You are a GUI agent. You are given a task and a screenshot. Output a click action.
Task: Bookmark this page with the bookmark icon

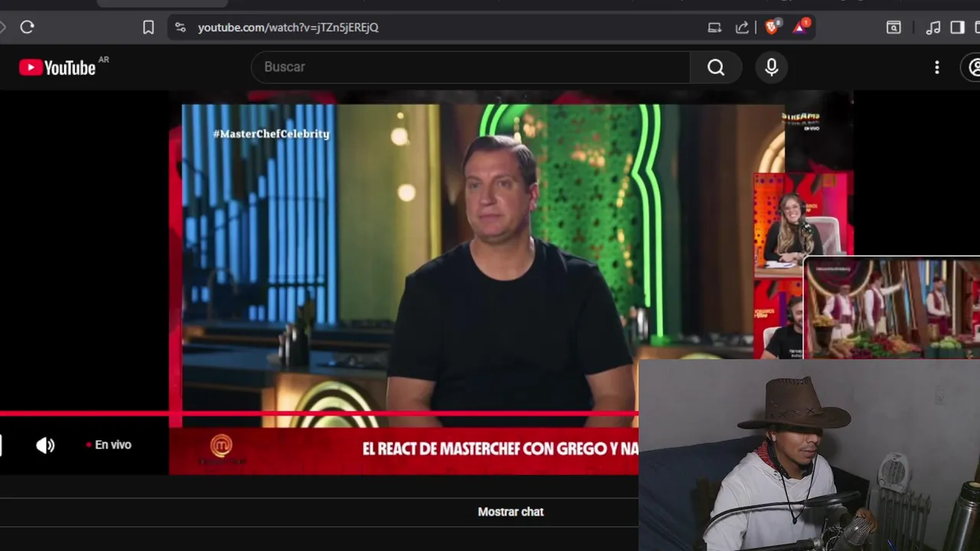coord(149,28)
